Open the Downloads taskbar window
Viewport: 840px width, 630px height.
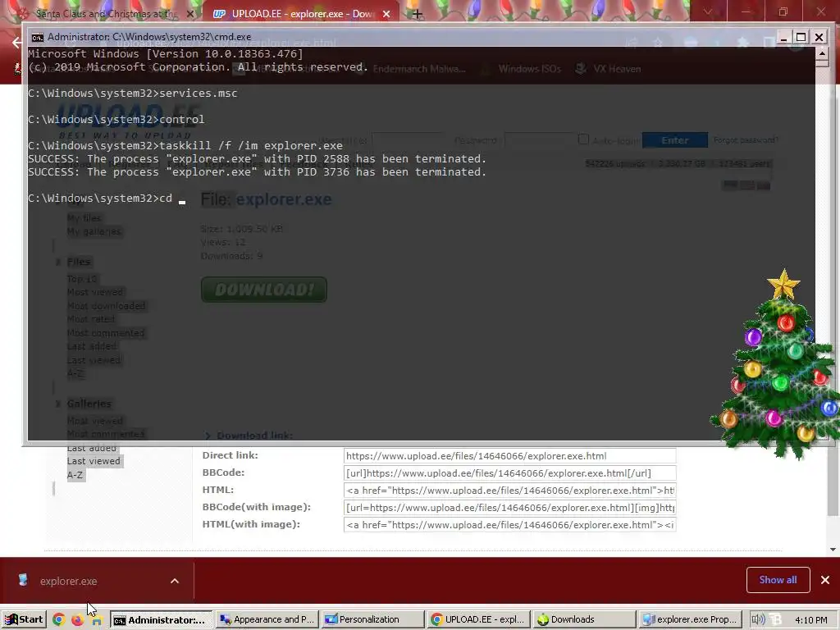[584, 619]
